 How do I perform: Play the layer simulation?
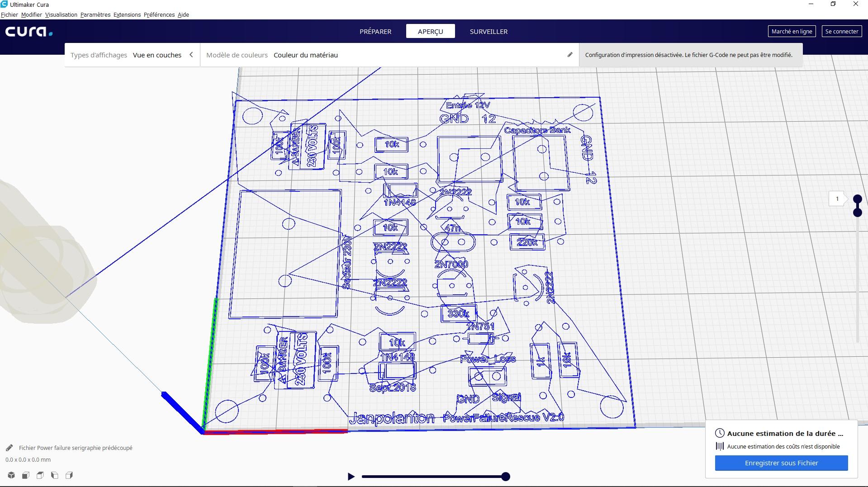pos(351,476)
